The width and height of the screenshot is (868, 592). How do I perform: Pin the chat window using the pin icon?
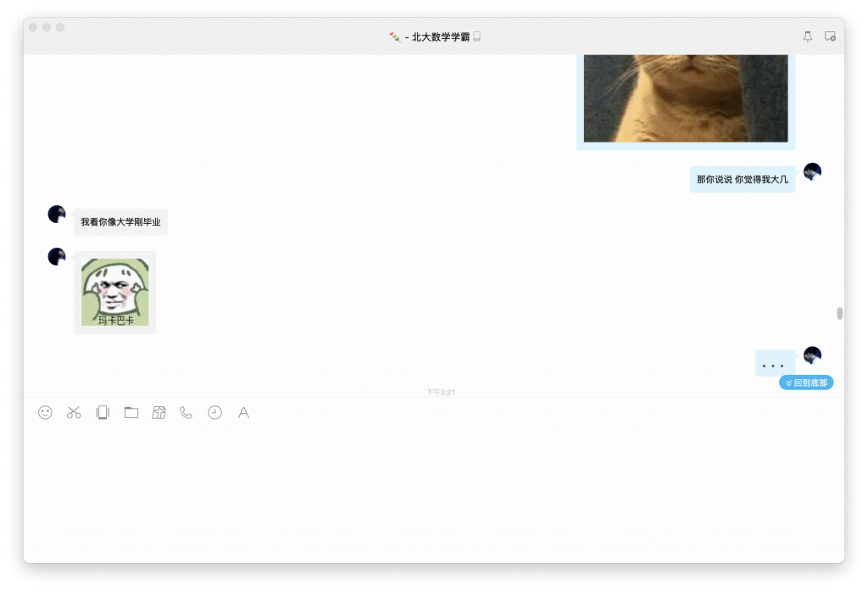click(x=807, y=36)
